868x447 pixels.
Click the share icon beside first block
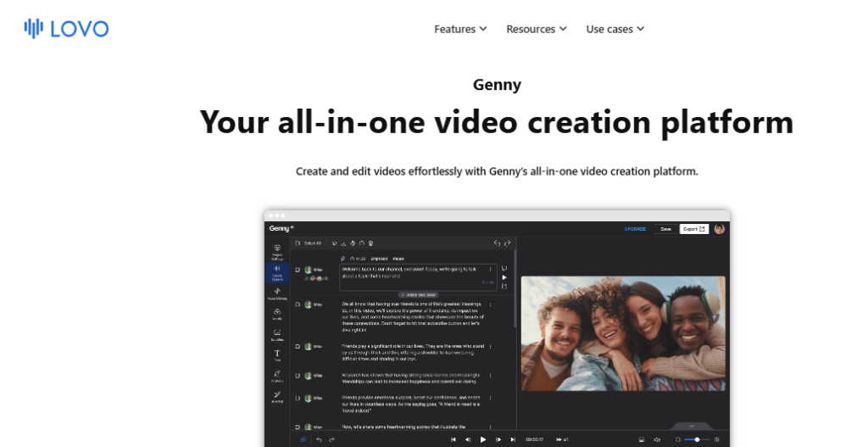504,287
